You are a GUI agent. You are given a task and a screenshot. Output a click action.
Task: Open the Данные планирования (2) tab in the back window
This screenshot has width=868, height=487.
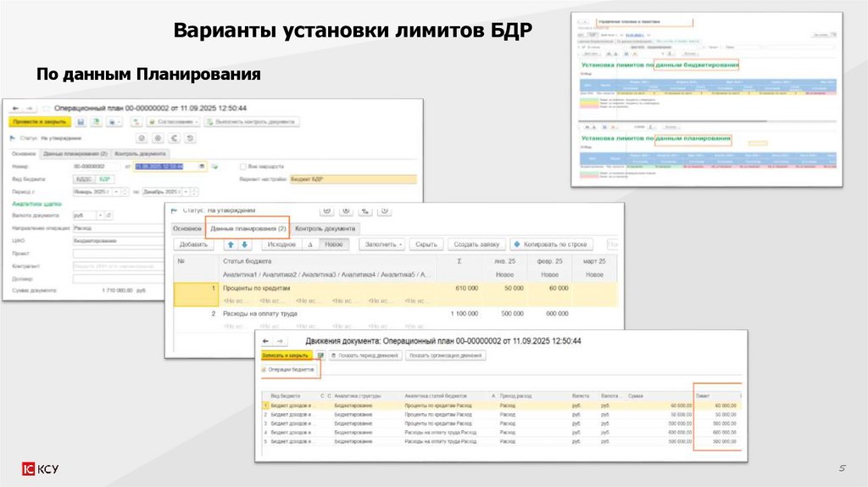tap(75, 154)
